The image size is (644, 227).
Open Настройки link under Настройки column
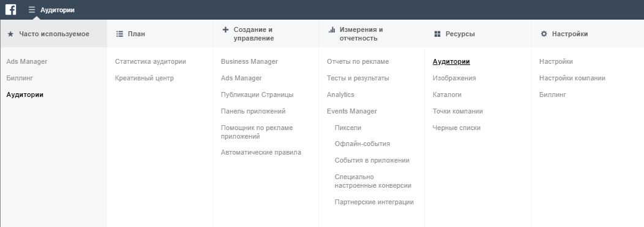pos(556,62)
